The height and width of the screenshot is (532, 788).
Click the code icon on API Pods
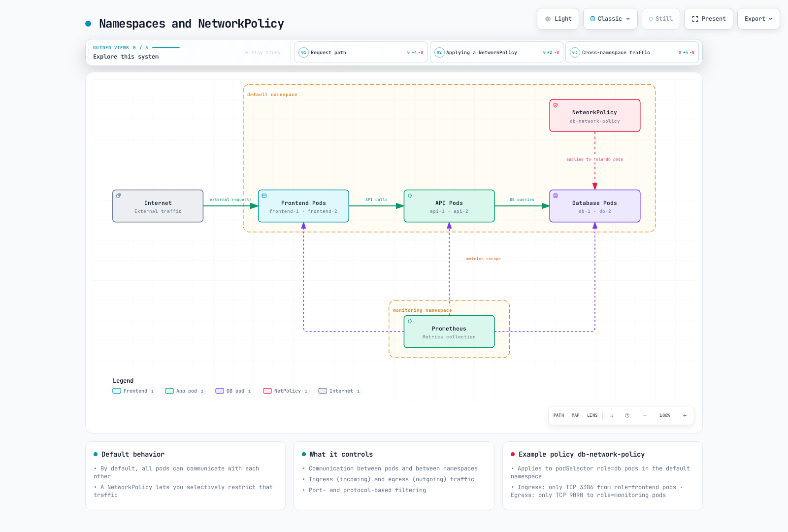(x=410, y=196)
